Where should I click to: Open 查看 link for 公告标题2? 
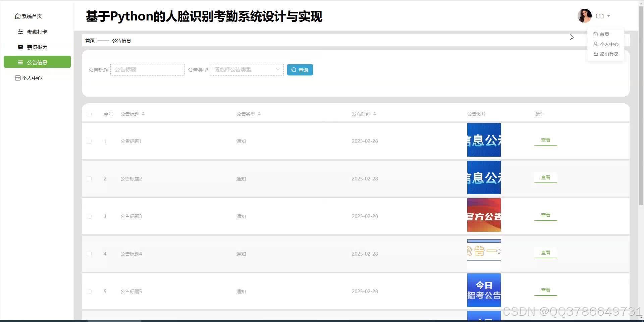[x=545, y=177]
